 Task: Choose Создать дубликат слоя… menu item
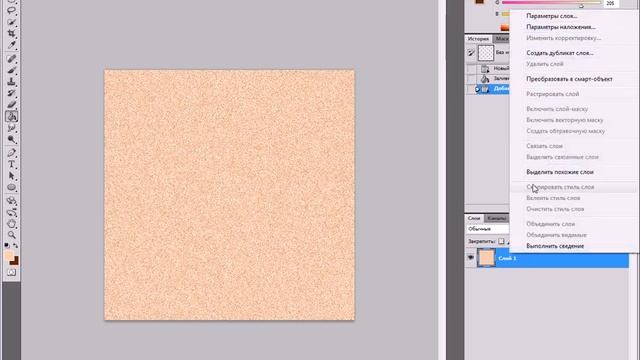(560, 53)
